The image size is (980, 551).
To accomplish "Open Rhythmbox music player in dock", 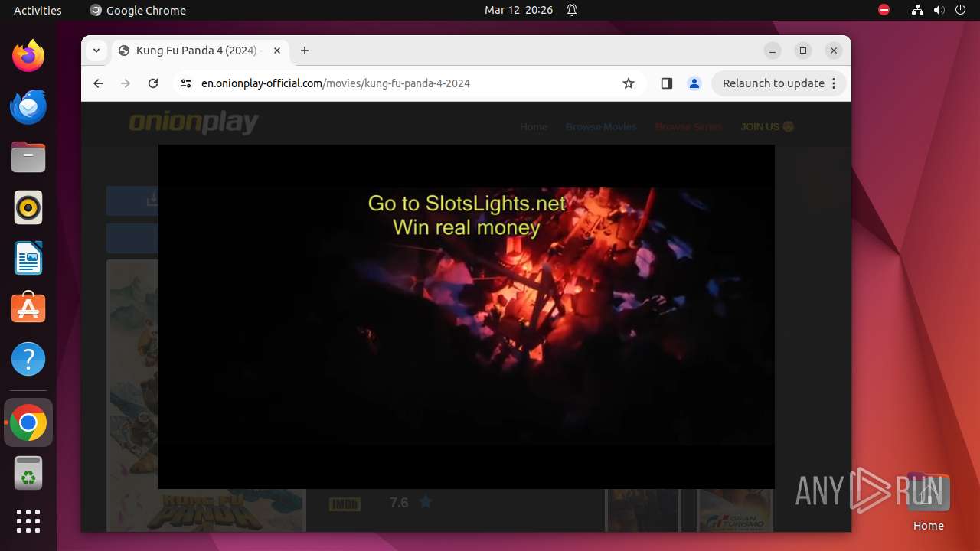I will (x=28, y=208).
